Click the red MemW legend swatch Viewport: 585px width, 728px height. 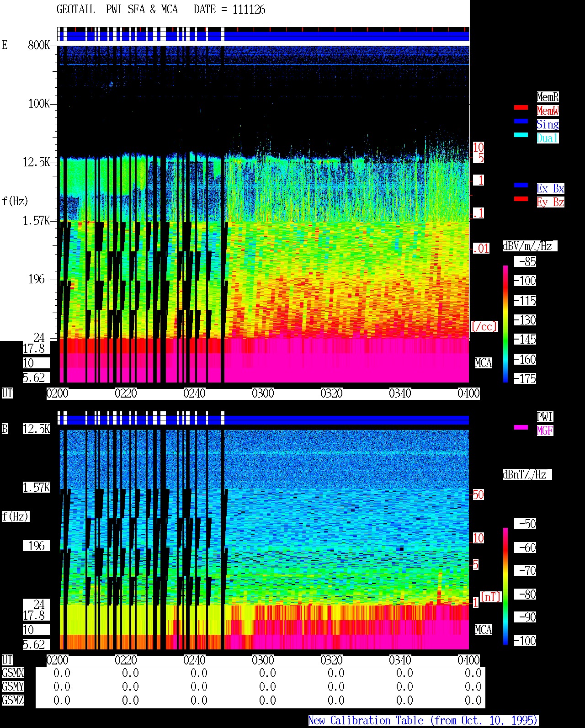click(521, 108)
